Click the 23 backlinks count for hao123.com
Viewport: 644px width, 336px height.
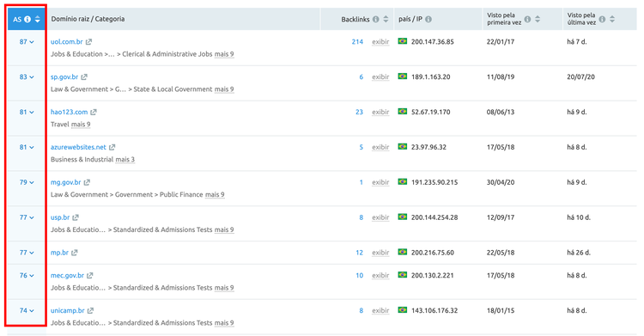click(360, 112)
